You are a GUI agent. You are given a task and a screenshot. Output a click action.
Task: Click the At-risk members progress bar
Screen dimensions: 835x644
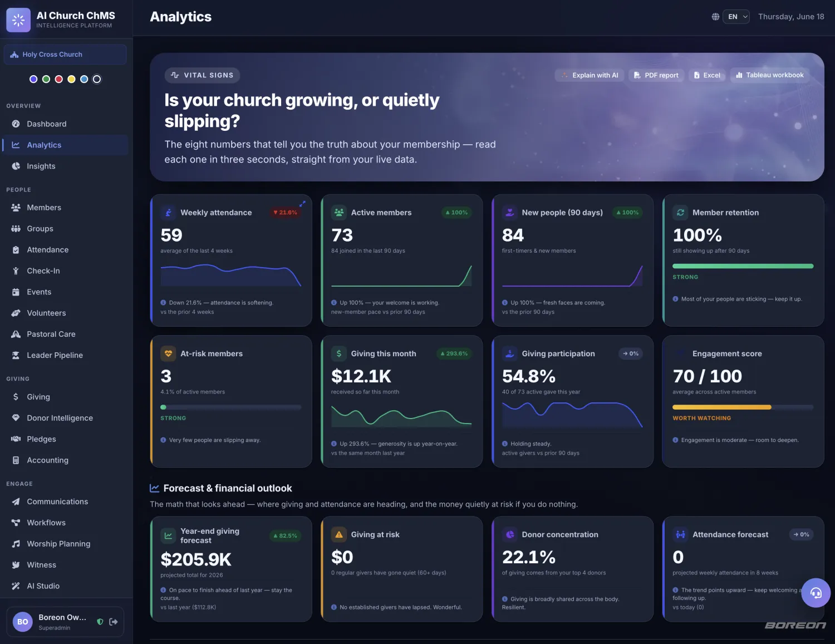[x=231, y=407]
